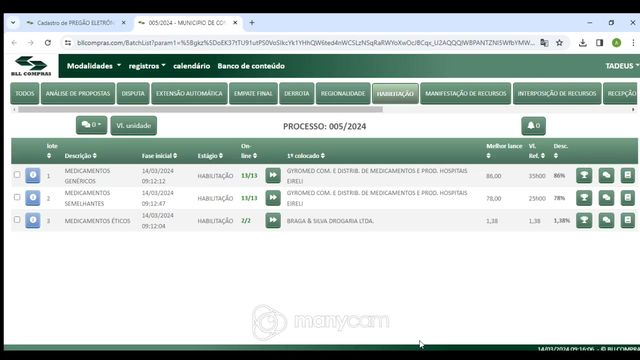The image size is (640, 360).
Task: Click the BLL Compras logo
Action: 31,66
